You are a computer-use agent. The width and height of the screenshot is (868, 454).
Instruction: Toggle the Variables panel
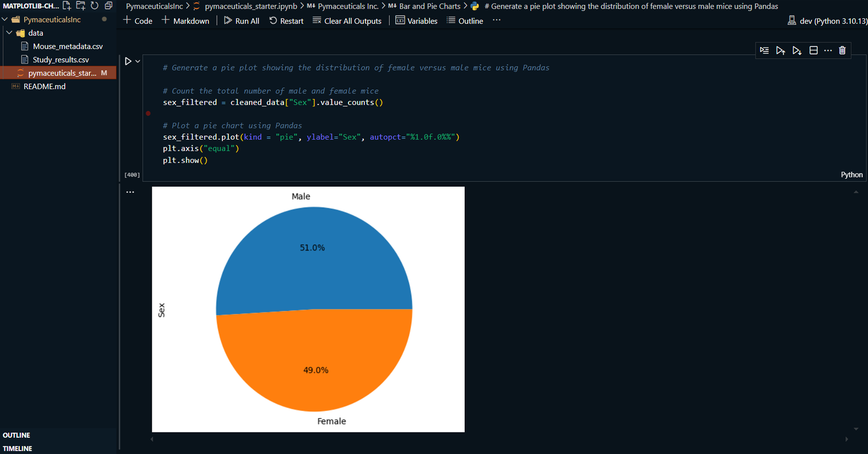click(x=417, y=21)
